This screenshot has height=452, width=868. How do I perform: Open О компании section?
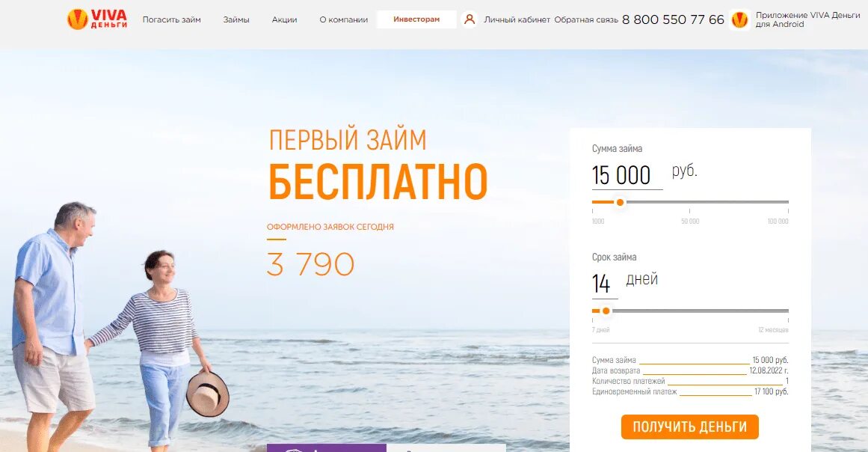tap(344, 19)
